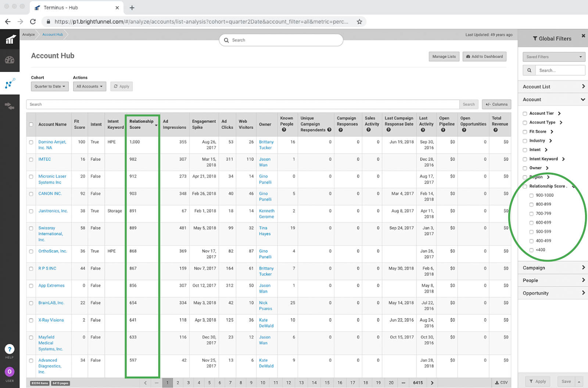Open the dashboard gauge icon in sidebar
Viewport: 588px width, 388px height.
(x=10, y=60)
